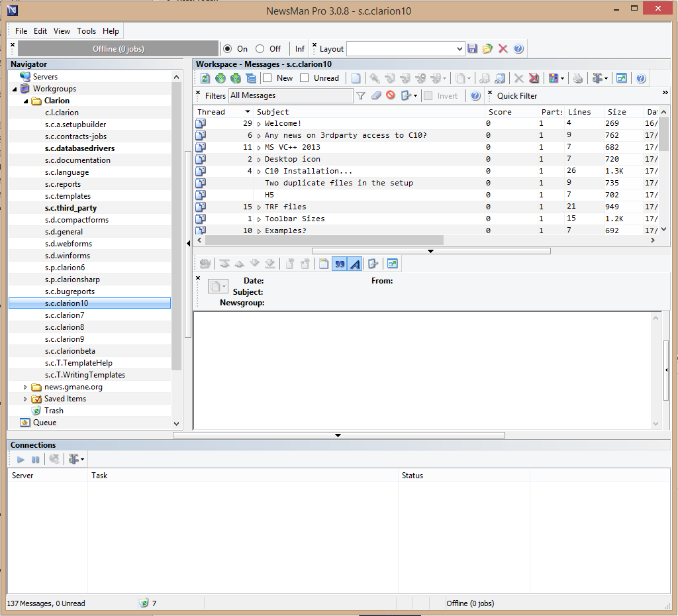Click the Inf button
Viewport: 678px width, 616px height.
tap(300, 49)
